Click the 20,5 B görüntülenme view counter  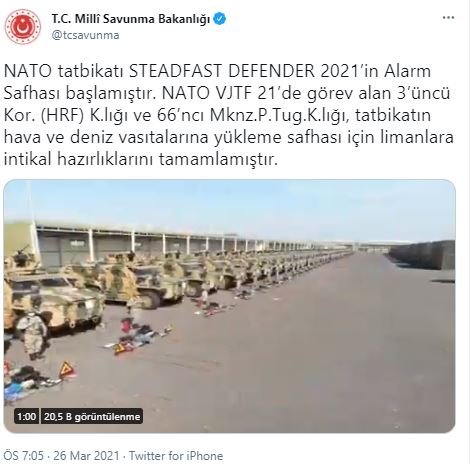[92, 417]
